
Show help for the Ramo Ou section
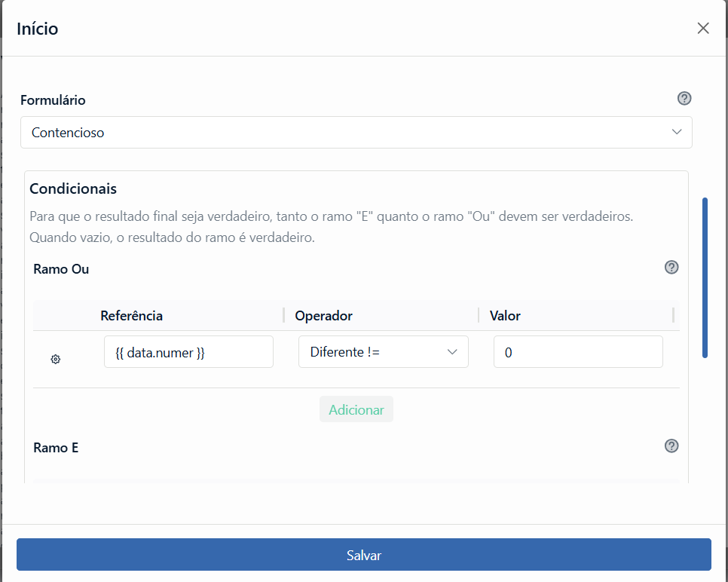[x=671, y=268]
